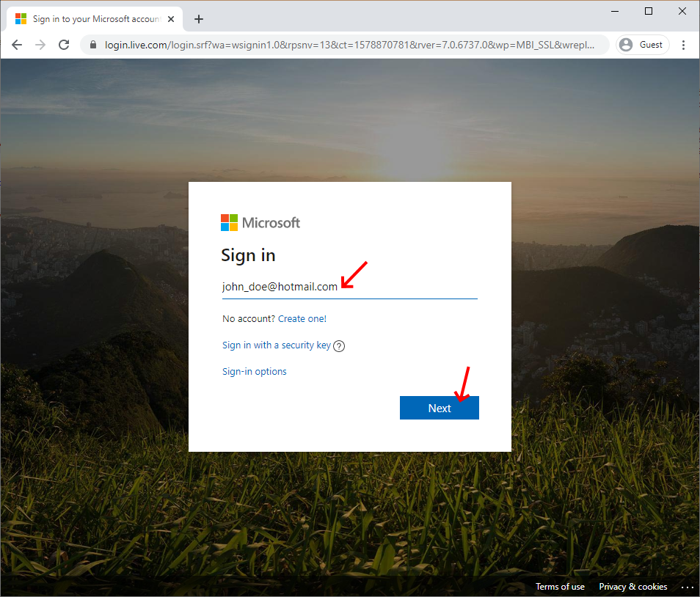
Task: Open Privacy & cookies footer link
Action: coord(632,587)
